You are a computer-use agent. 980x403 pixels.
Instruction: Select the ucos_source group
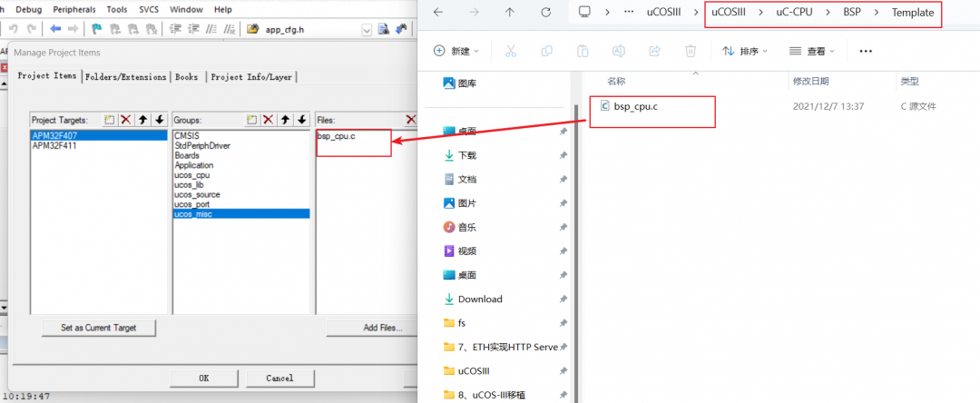pyautogui.click(x=197, y=194)
